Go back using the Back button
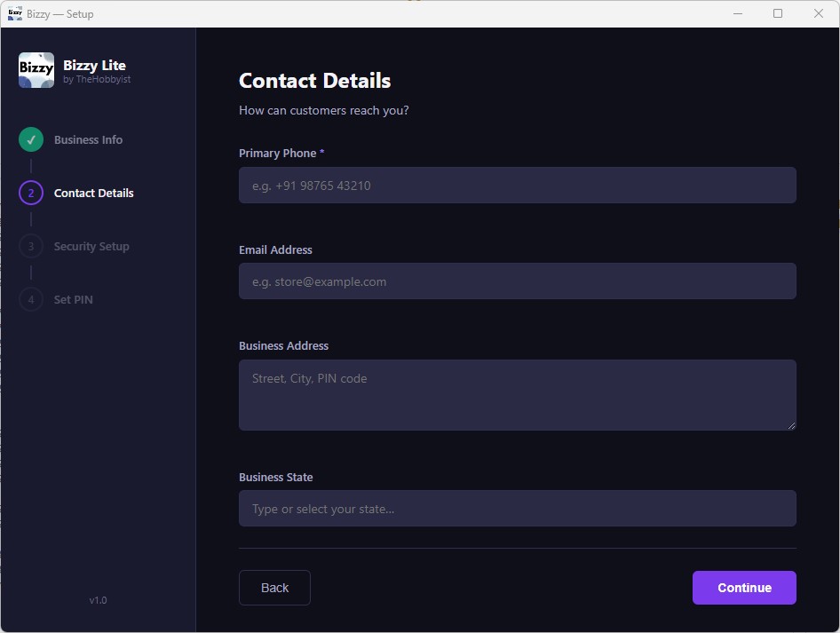 274,588
